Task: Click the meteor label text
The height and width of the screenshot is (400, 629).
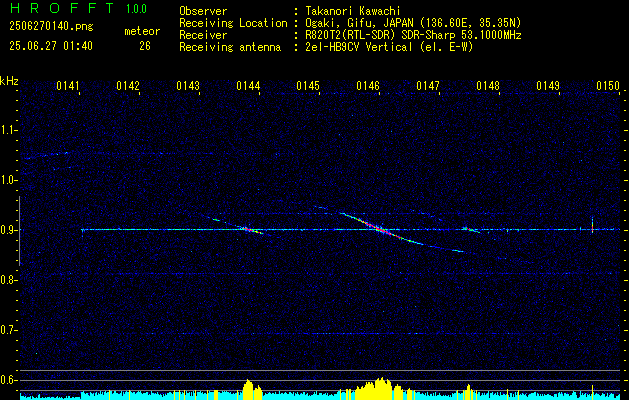Action: pos(142,31)
